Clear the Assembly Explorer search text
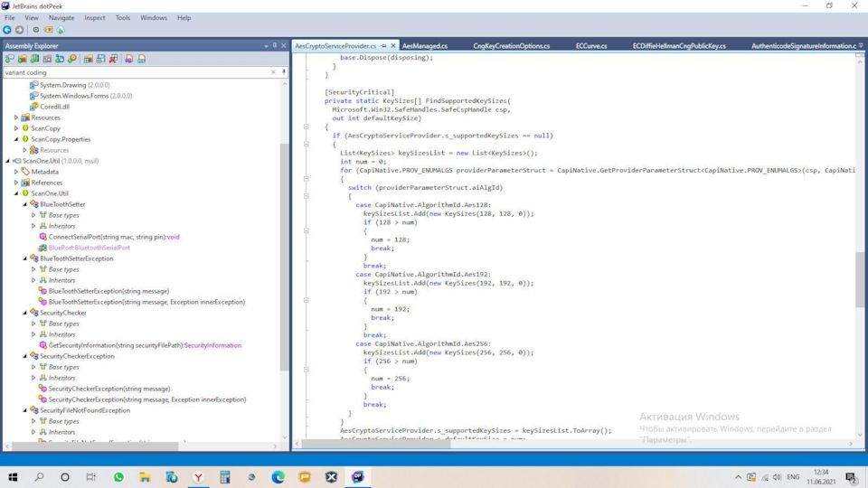 coord(273,72)
